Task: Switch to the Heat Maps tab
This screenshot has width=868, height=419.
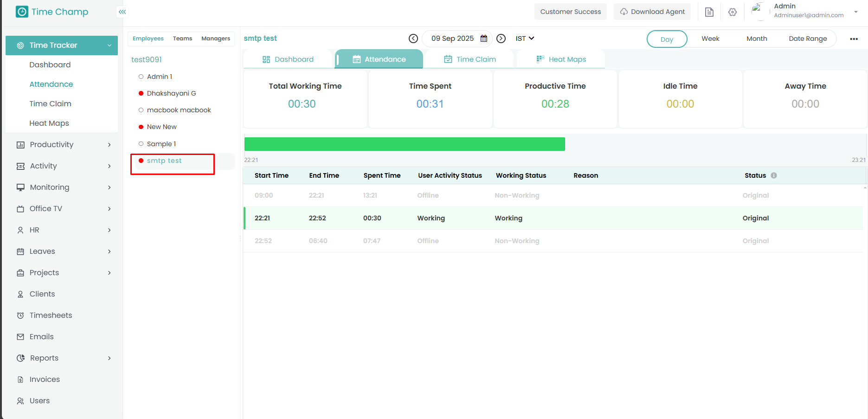Action: pyautogui.click(x=561, y=59)
